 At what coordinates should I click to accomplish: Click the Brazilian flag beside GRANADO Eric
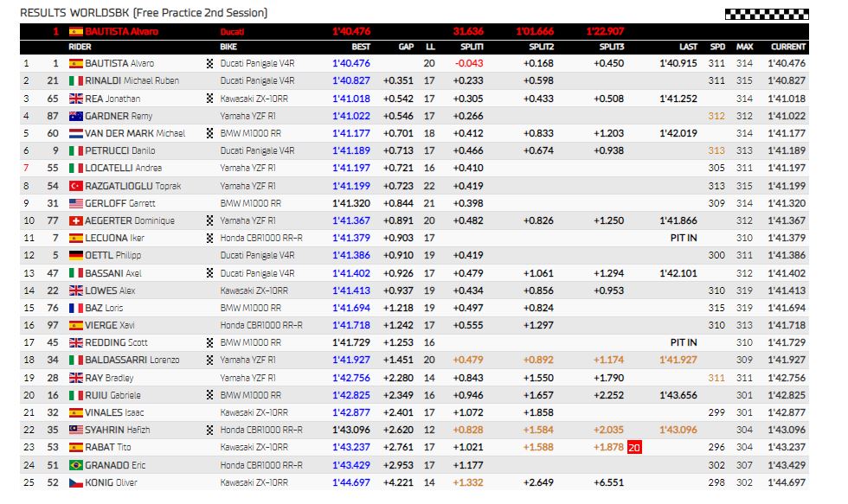pyautogui.click(x=76, y=465)
